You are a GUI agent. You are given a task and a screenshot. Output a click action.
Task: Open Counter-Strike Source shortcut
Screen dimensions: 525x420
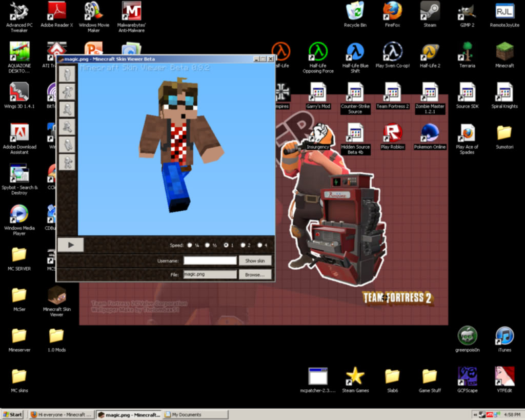pos(355,98)
